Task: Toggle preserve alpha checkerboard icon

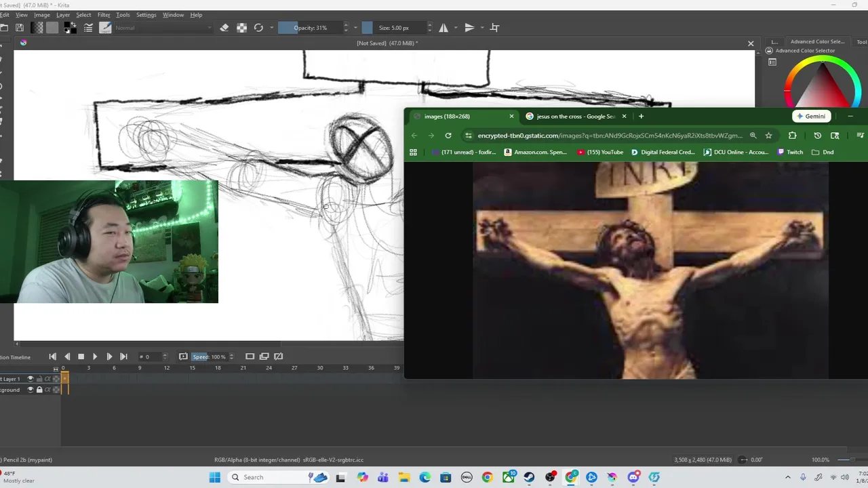Action: point(241,28)
